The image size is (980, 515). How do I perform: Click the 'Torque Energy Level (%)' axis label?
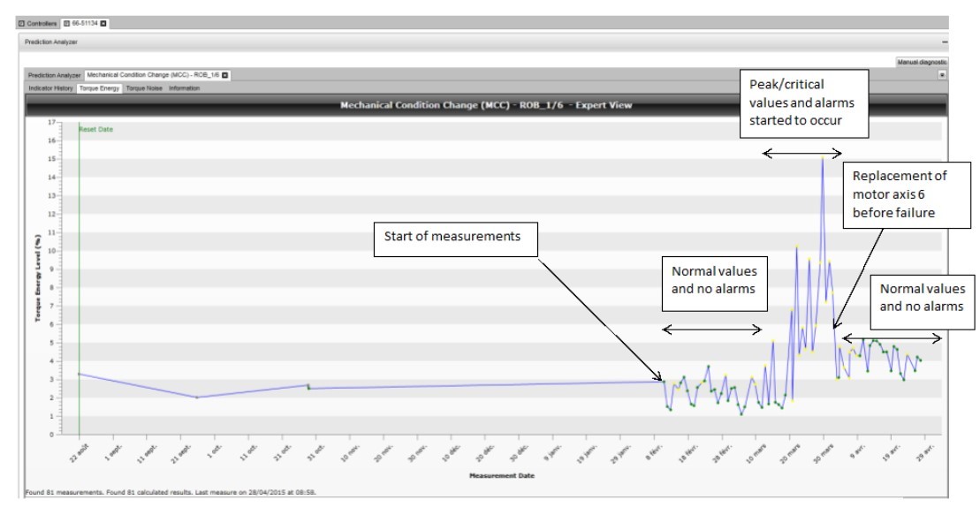(38, 279)
